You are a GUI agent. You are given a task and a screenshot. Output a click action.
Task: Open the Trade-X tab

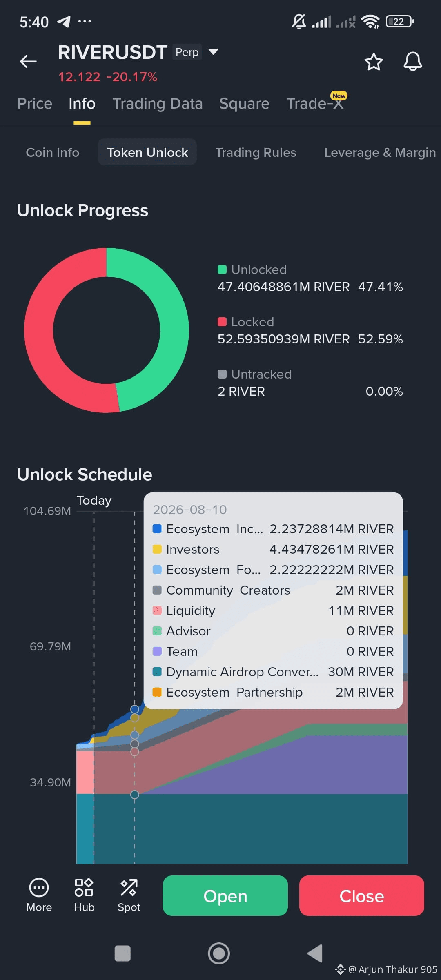pyautogui.click(x=315, y=104)
